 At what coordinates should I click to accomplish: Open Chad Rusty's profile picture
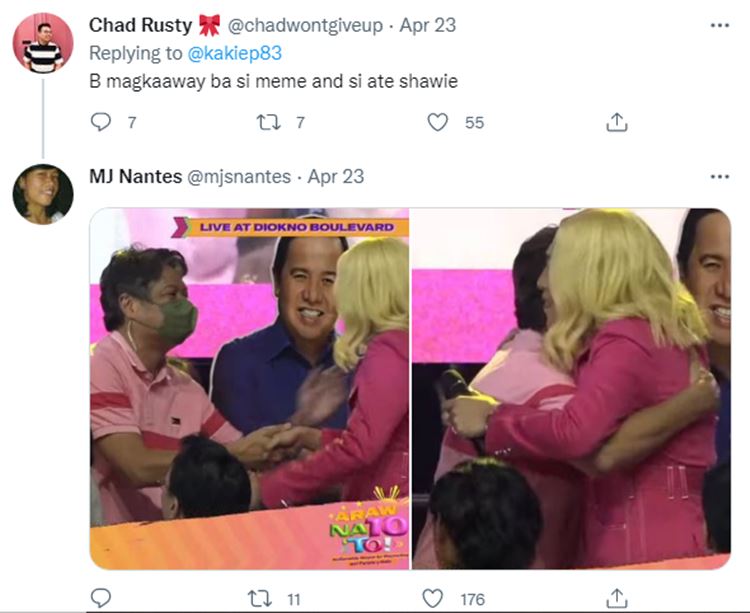click(43, 43)
